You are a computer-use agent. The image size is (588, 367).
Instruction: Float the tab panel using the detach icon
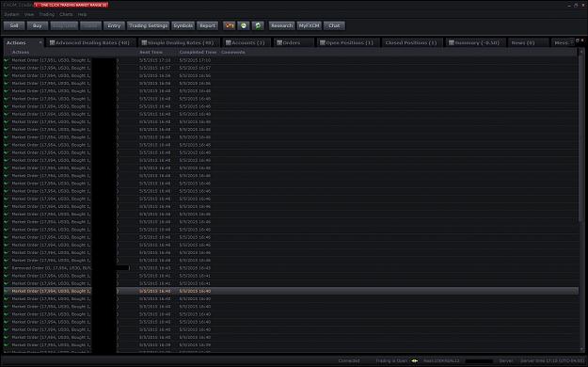(x=577, y=40)
